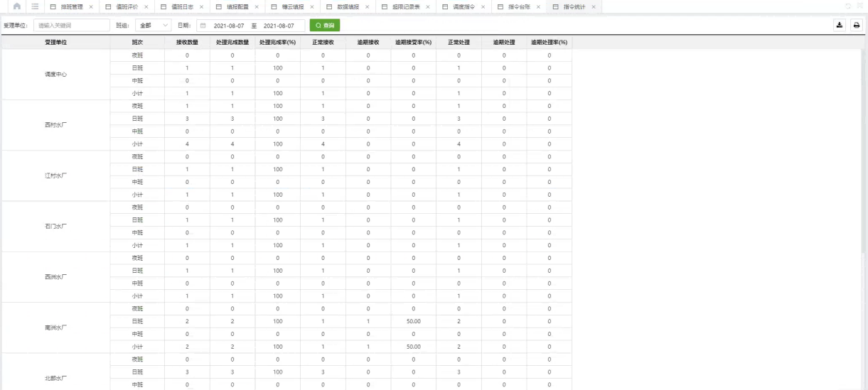Click the green 查询 search button
The width and height of the screenshot is (868, 390).
click(x=324, y=26)
